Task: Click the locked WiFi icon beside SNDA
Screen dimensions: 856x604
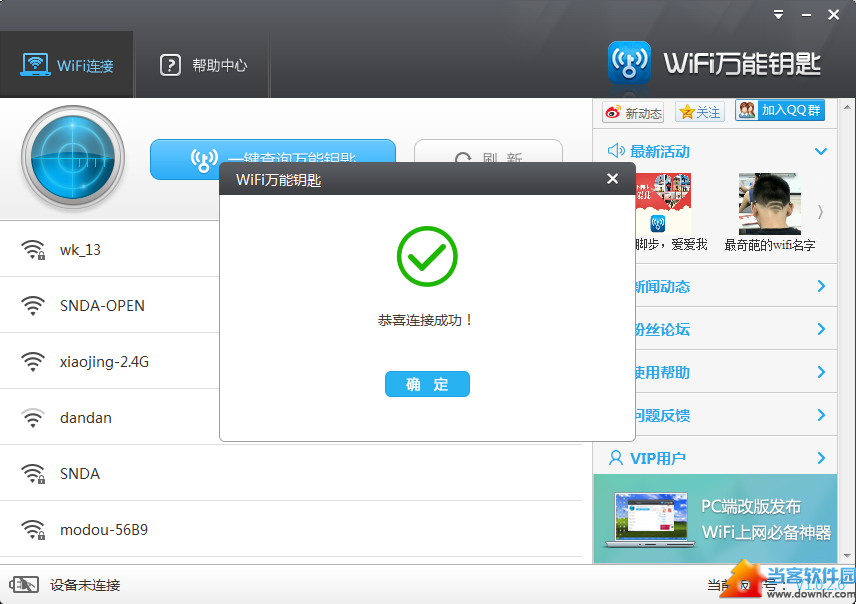Action: [33, 474]
